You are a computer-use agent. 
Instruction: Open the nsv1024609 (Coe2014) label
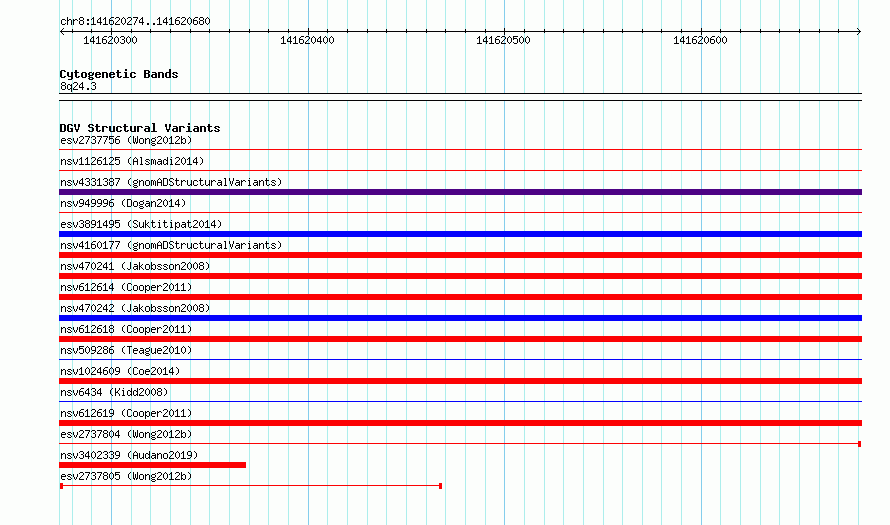120,371
